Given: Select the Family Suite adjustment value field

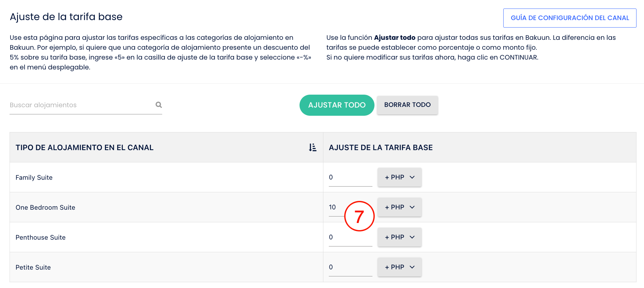Looking at the screenshot, I should click(x=351, y=177).
